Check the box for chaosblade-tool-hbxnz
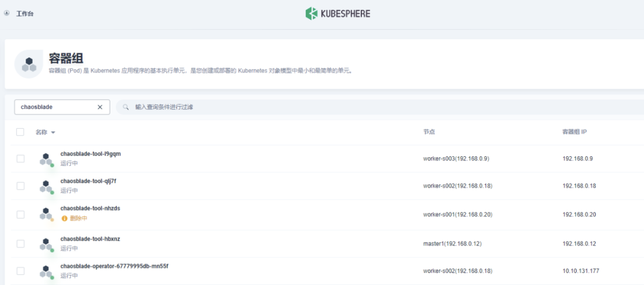This screenshot has height=285, width=644. coord(20,243)
